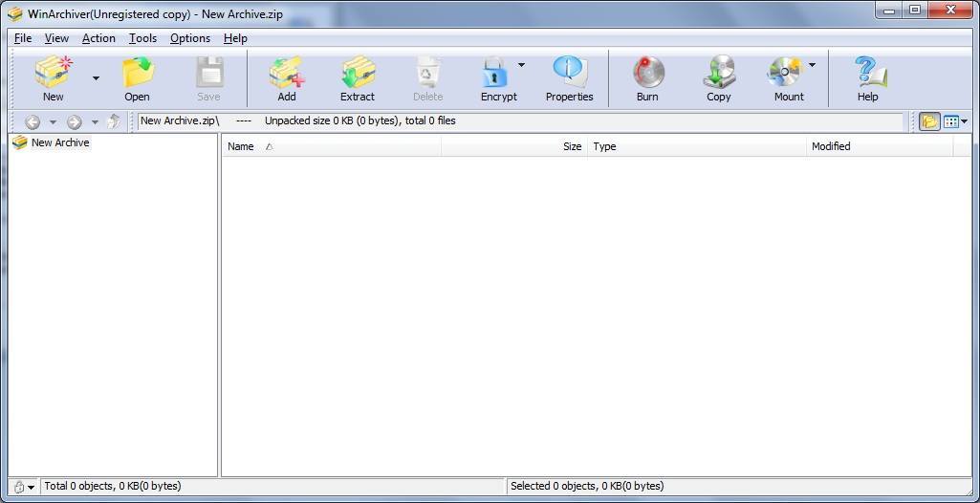980x503 pixels.
Task: Expand the New button dropdown arrow
Action: point(96,78)
